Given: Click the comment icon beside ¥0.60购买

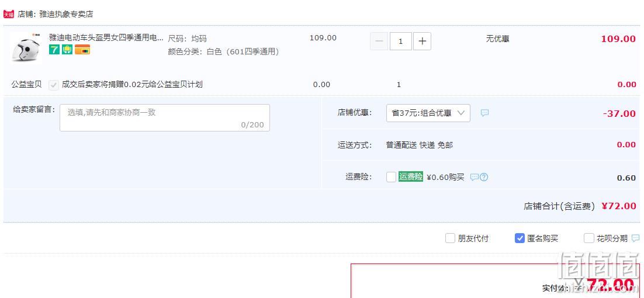Looking at the screenshot, I should [x=475, y=177].
